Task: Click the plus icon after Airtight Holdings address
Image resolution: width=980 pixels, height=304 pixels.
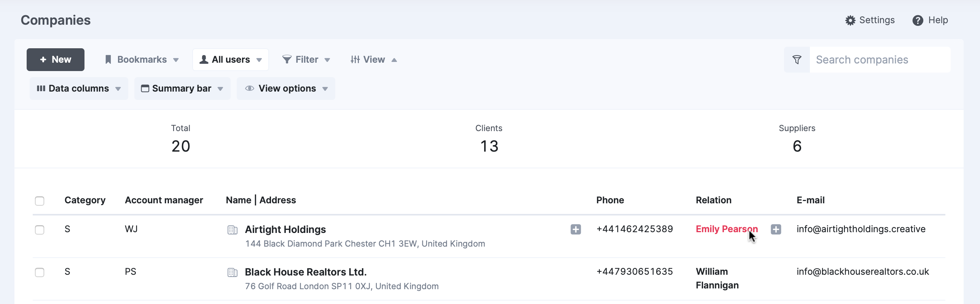Action: (576, 229)
